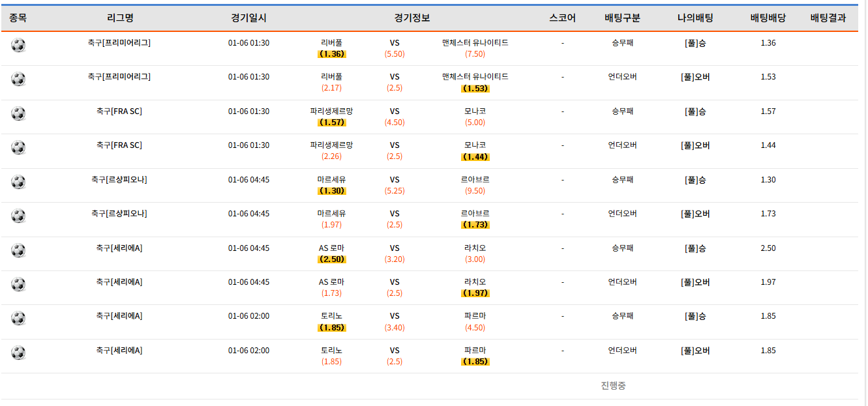Viewport: 868px width, 406px height.
Task: Click the 배팅결과 column header
Action: pos(828,18)
